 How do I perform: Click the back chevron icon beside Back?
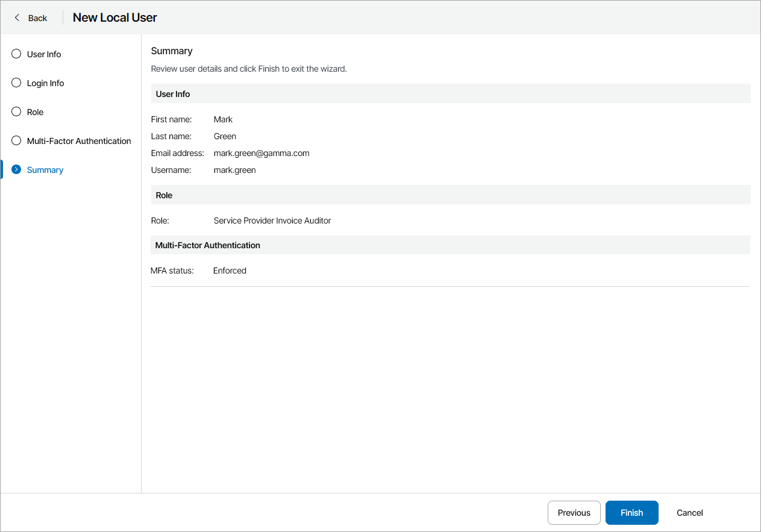click(17, 17)
